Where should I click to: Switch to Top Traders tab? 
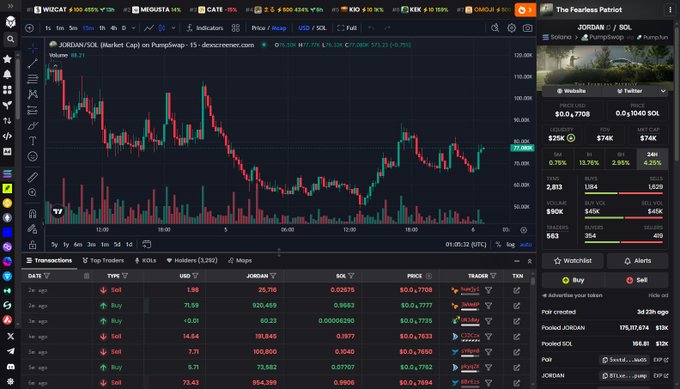(x=103, y=261)
